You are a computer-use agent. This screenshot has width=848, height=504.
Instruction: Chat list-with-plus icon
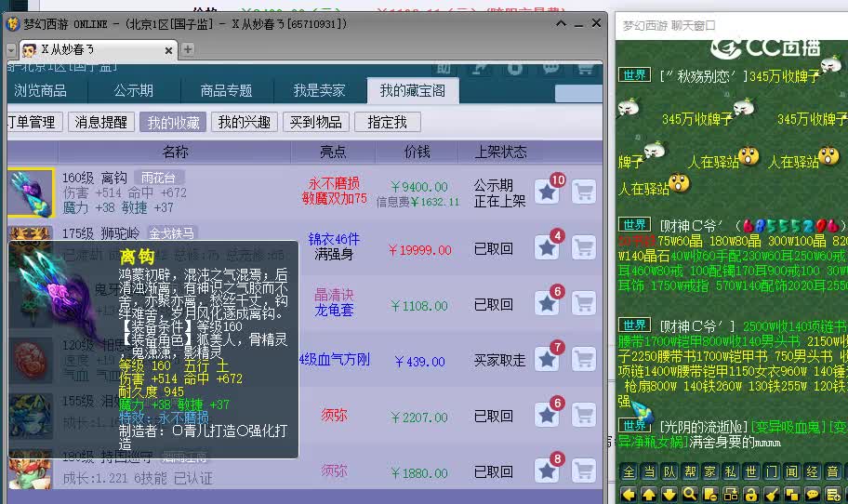point(834,494)
